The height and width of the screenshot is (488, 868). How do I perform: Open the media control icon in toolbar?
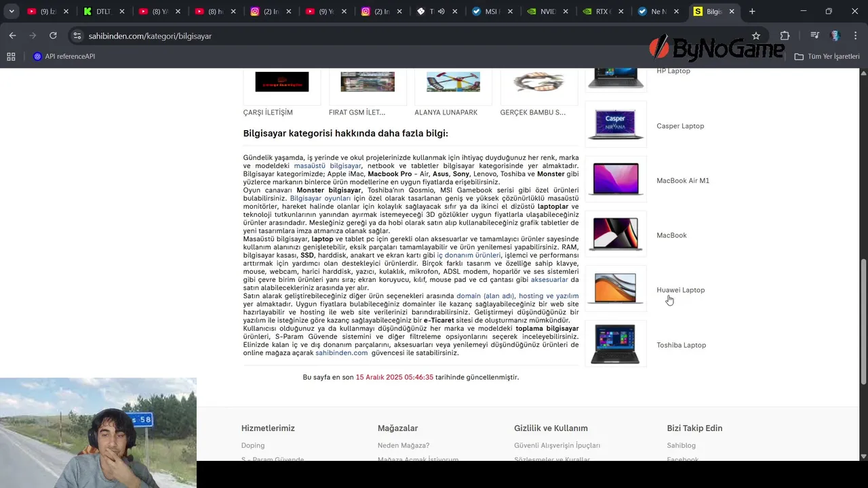[816, 36]
